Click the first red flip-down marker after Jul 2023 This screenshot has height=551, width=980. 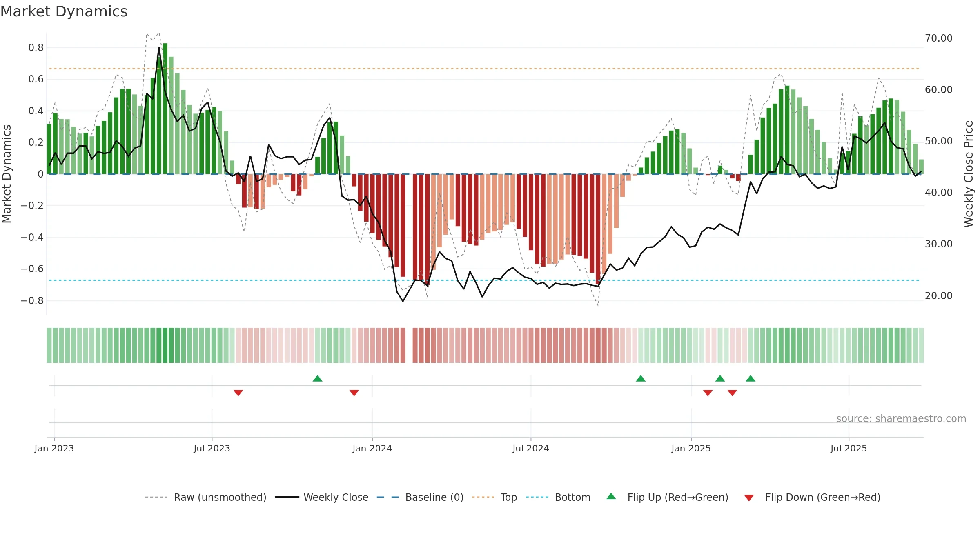click(238, 393)
